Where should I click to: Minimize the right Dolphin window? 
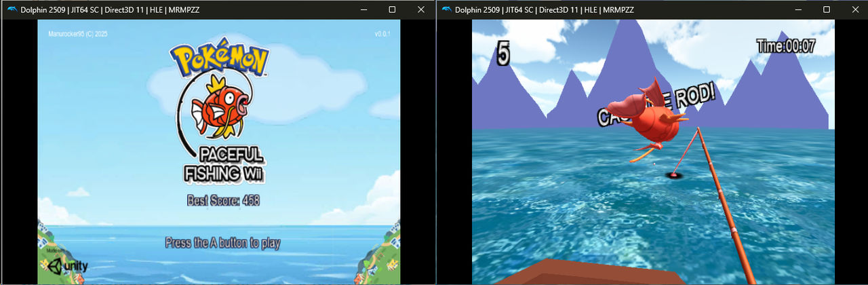click(x=798, y=9)
